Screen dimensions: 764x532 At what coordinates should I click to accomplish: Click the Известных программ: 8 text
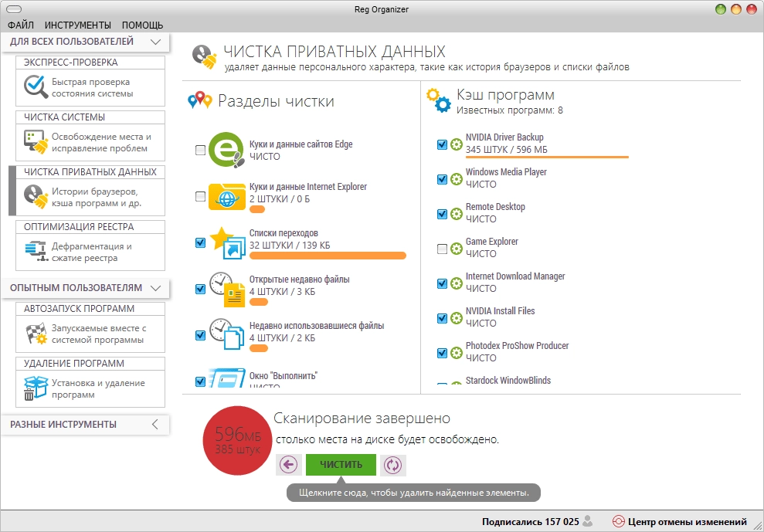click(510, 110)
